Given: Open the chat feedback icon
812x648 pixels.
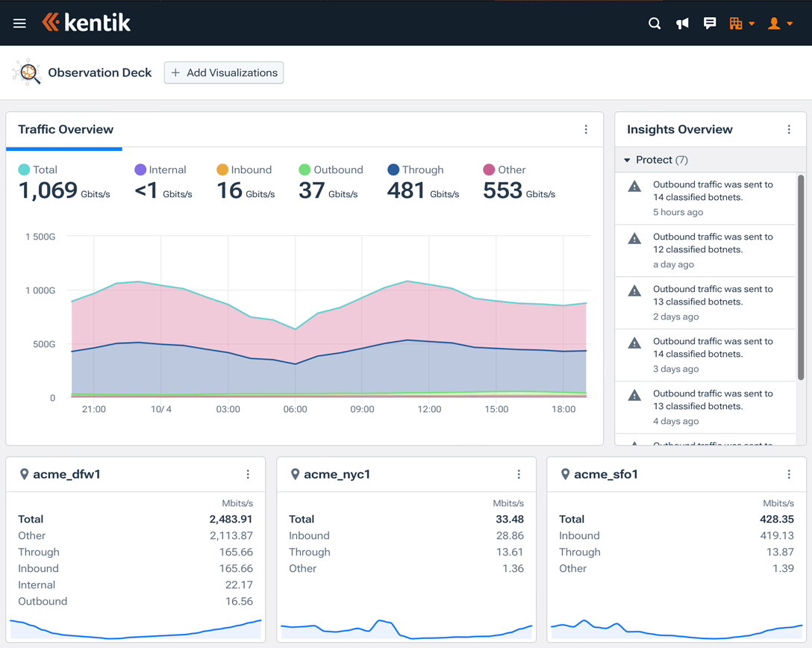Looking at the screenshot, I should click(x=710, y=23).
